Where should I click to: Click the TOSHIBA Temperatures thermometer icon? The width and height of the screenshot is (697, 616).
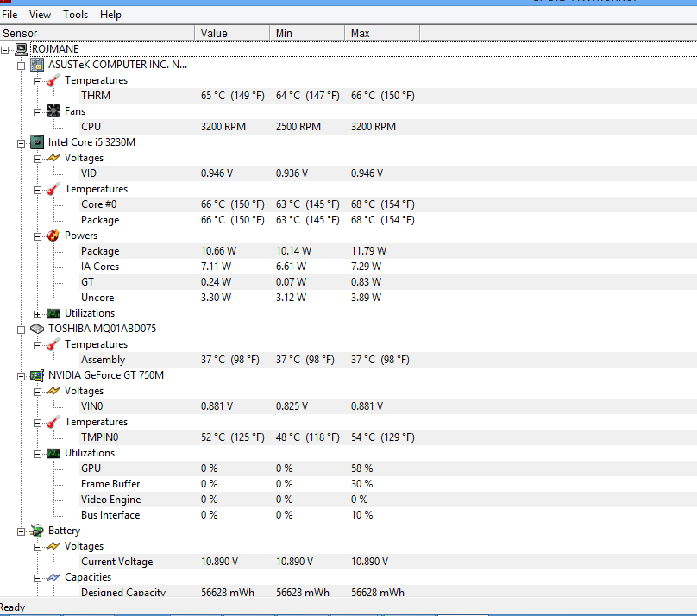tap(53, 344)
